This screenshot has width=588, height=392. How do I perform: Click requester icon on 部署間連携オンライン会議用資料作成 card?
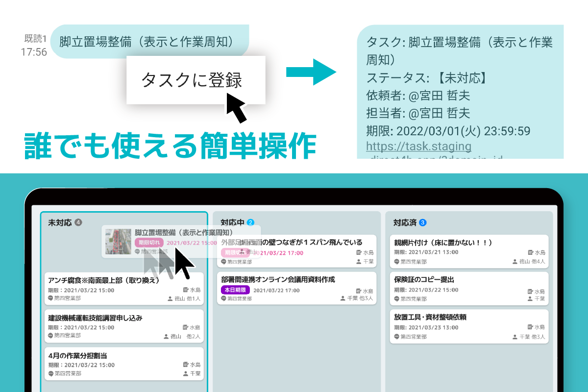click(358, 291)
